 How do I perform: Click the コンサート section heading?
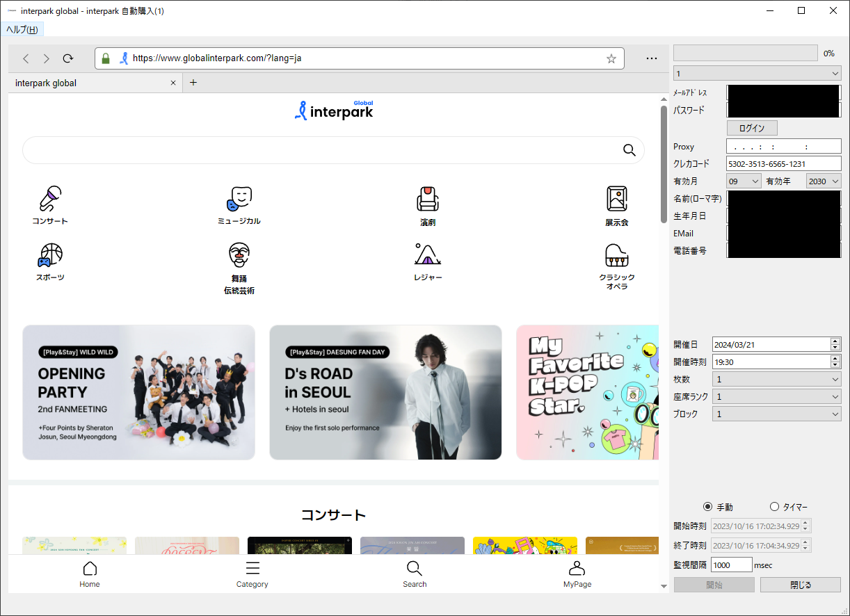pos(333,515)
